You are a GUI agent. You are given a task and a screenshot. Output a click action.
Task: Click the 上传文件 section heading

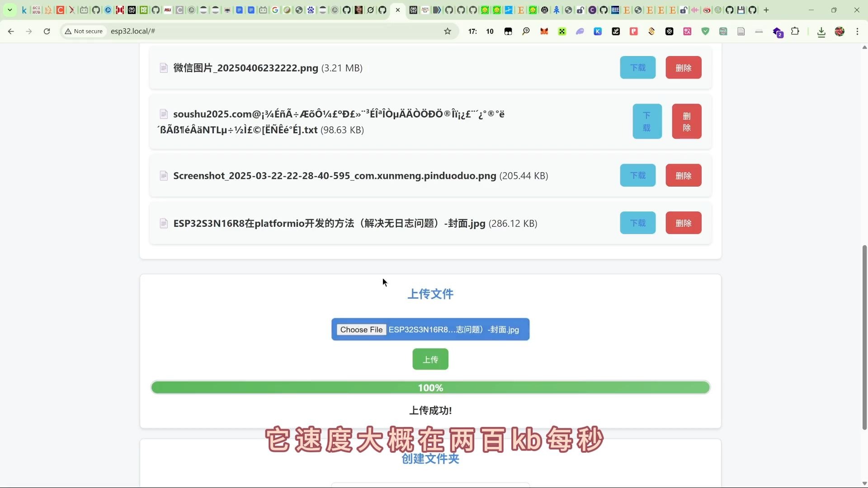click(430, 294)
